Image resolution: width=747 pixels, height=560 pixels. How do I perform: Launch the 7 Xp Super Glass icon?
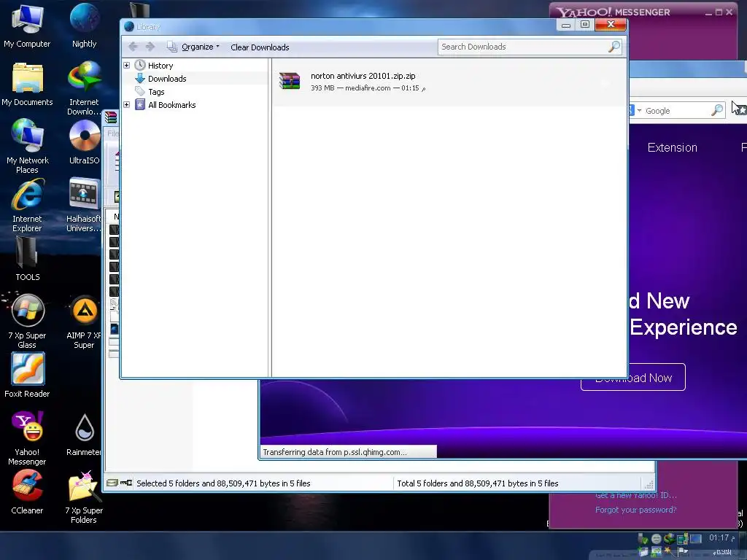pyautogui.click(x=27, y=322)
